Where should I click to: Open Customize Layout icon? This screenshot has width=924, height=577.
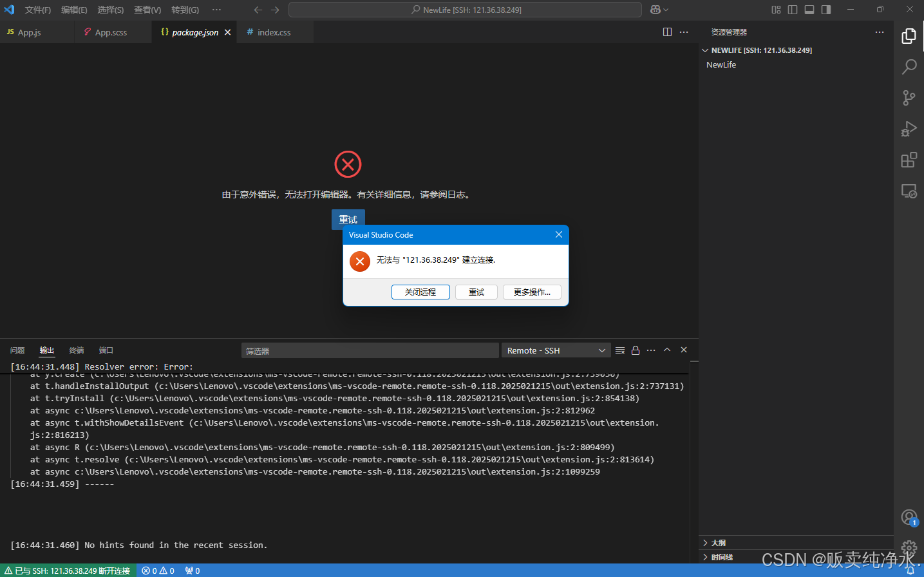(776, 10)
